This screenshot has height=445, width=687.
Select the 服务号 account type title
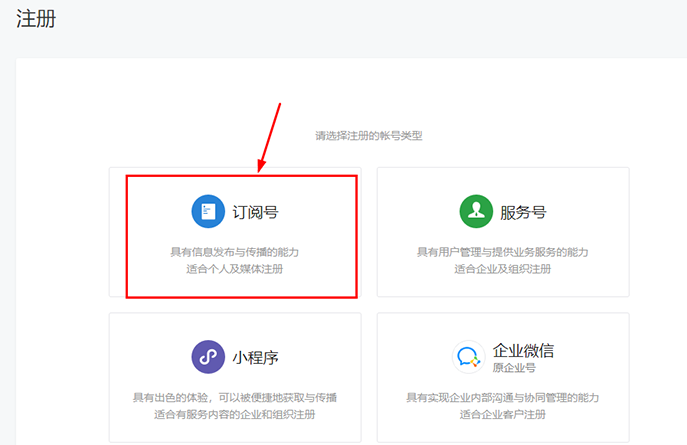click(x=524, y=212)
